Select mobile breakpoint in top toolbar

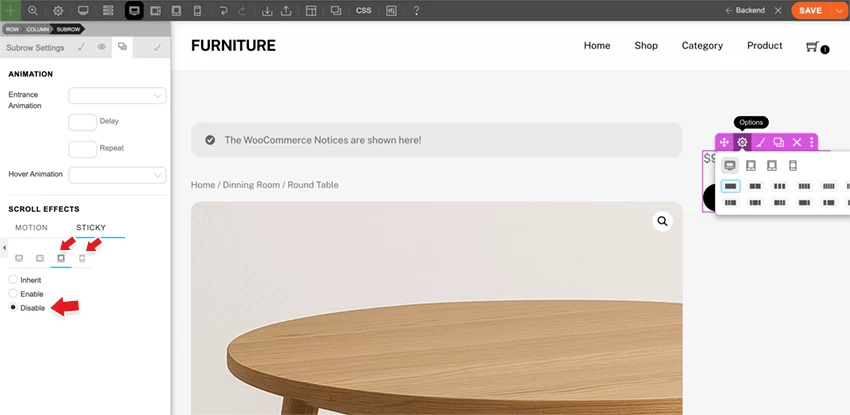(x=197, y=10)
